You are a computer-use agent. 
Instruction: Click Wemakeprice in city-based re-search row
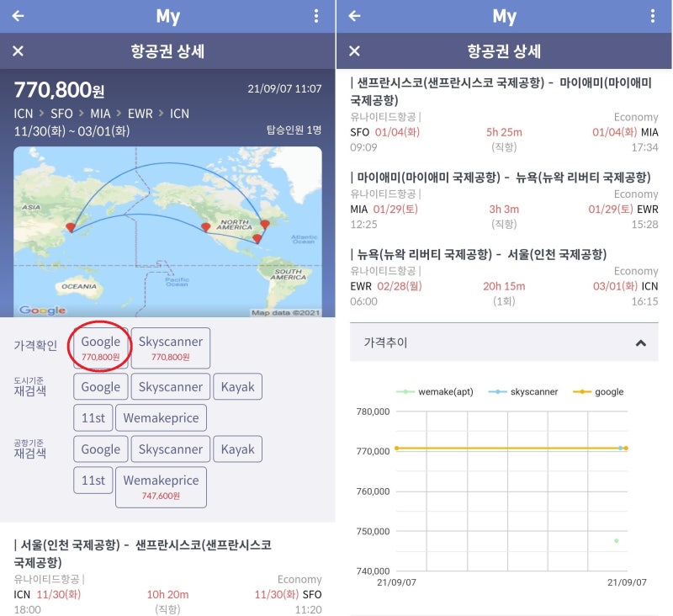click(161, 418)
